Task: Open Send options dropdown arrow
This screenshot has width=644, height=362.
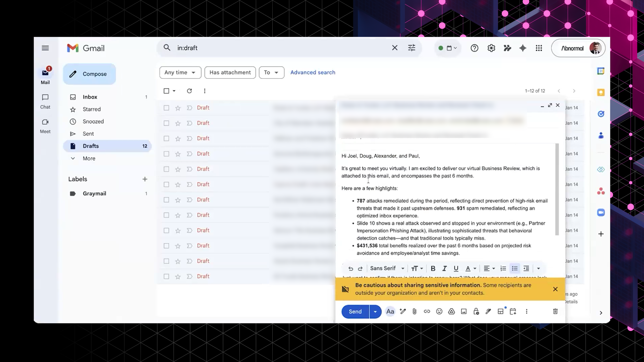Action: coord(375,311)
